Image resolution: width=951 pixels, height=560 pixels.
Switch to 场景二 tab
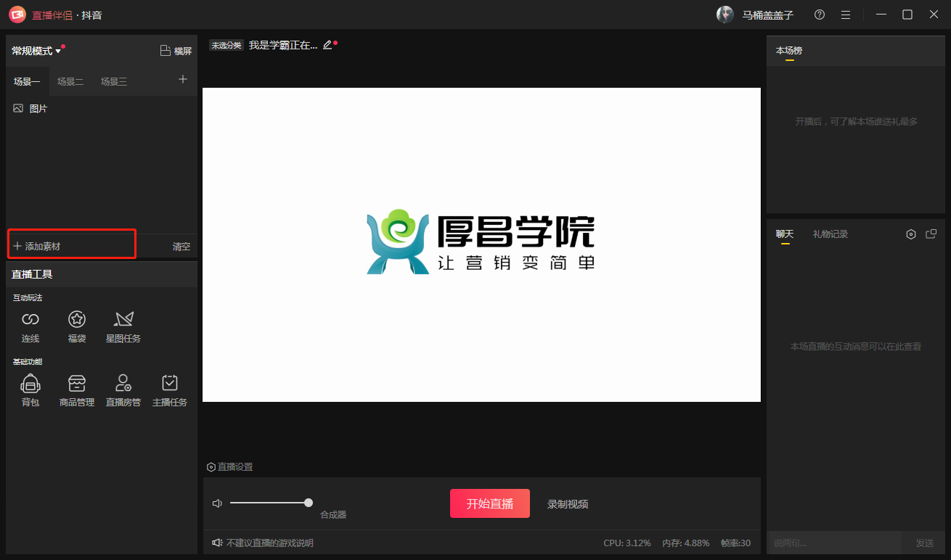tap(70, 82)
